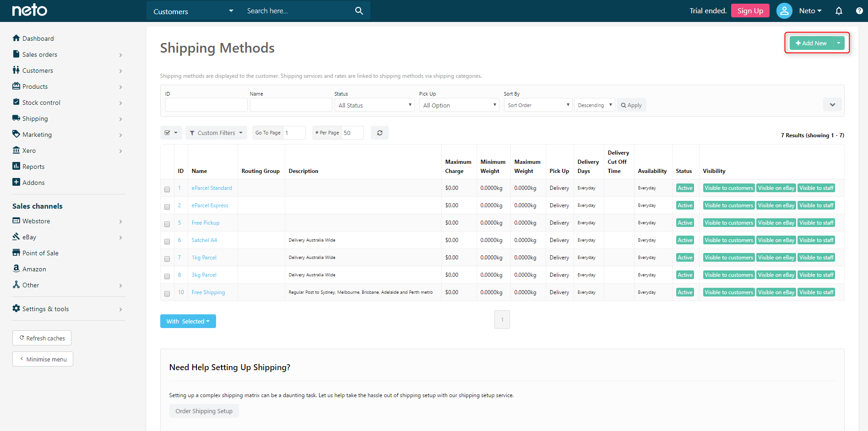Tick the checkbox for 1kg Parcel

(x=167, y=259)
